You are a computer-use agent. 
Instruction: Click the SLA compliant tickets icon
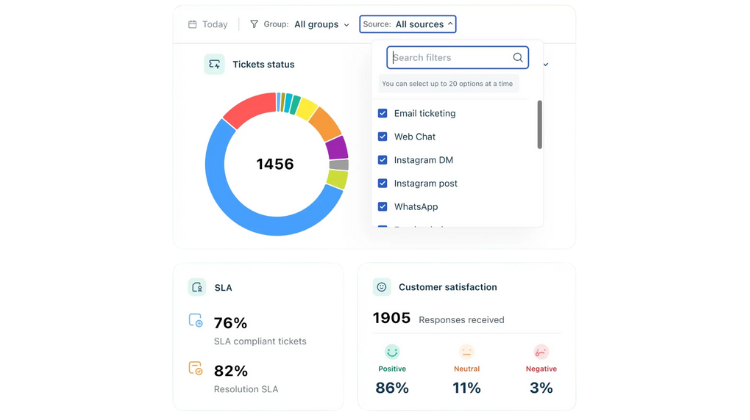(x=196, y=322)
